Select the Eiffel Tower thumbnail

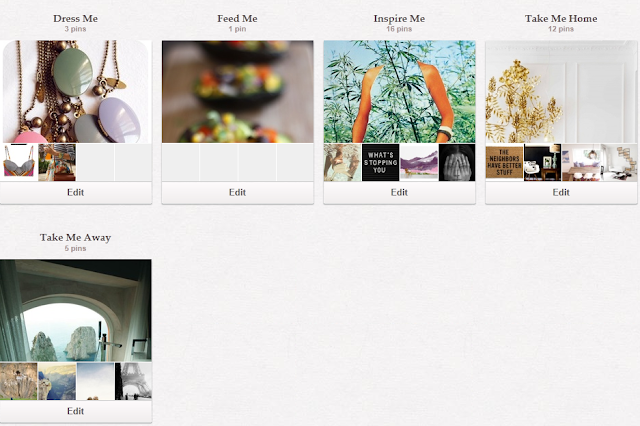[133, 381]
